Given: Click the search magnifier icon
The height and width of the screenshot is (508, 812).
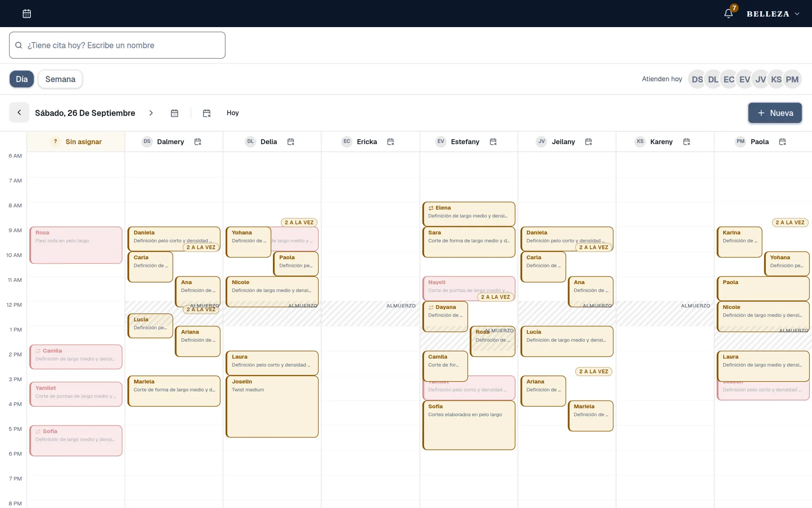Looking at the screenshot, I should [18, 45].
